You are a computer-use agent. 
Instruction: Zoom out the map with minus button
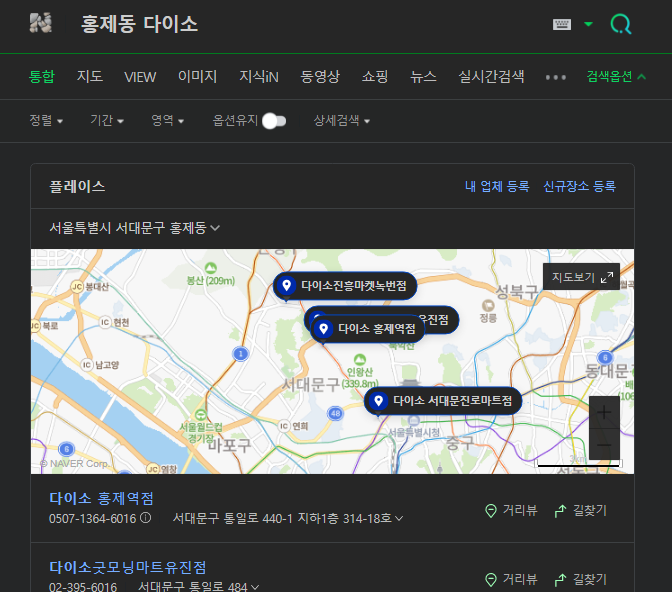tap(604, 445)
